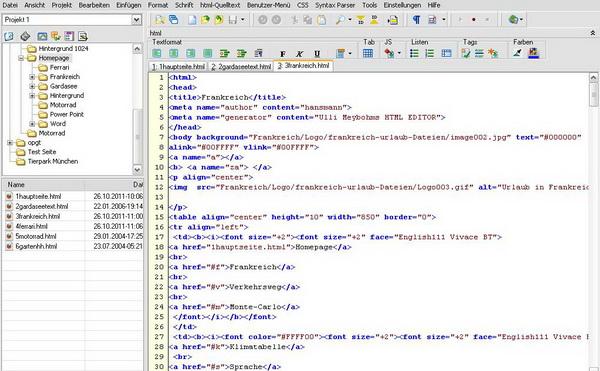Click the folder tree scroll down arrow
Screen dimensions: 600x371
click(x=137, y=169)
